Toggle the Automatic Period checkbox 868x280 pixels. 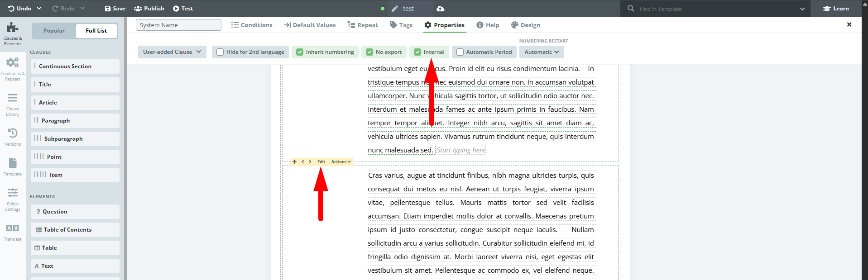point(460,52)
